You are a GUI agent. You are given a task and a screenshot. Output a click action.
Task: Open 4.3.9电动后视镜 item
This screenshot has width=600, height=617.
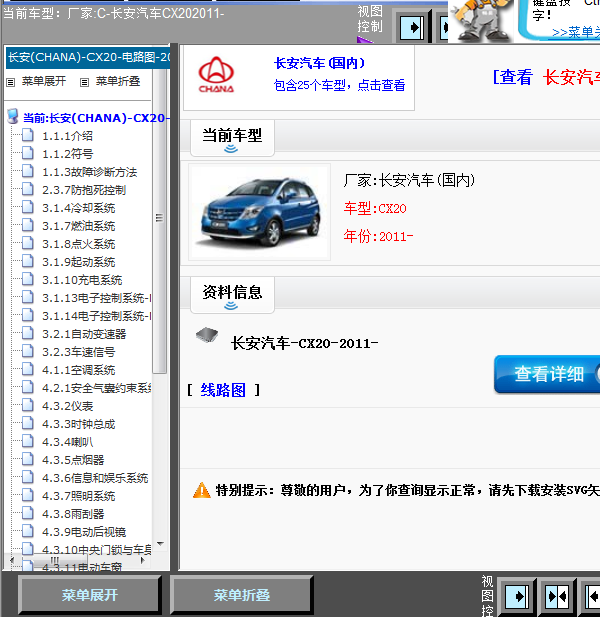84,532
